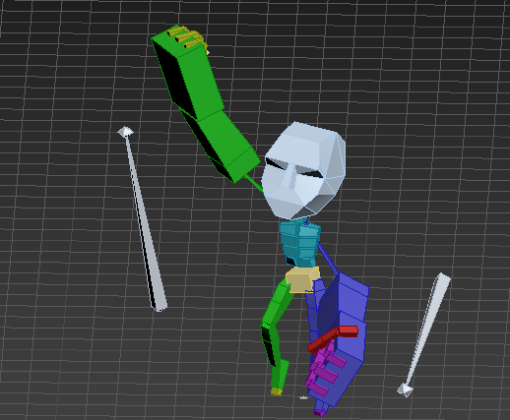
Task: Pick the yellow toe on green foot
Action: pyautogui.click(x=277, y=391)
